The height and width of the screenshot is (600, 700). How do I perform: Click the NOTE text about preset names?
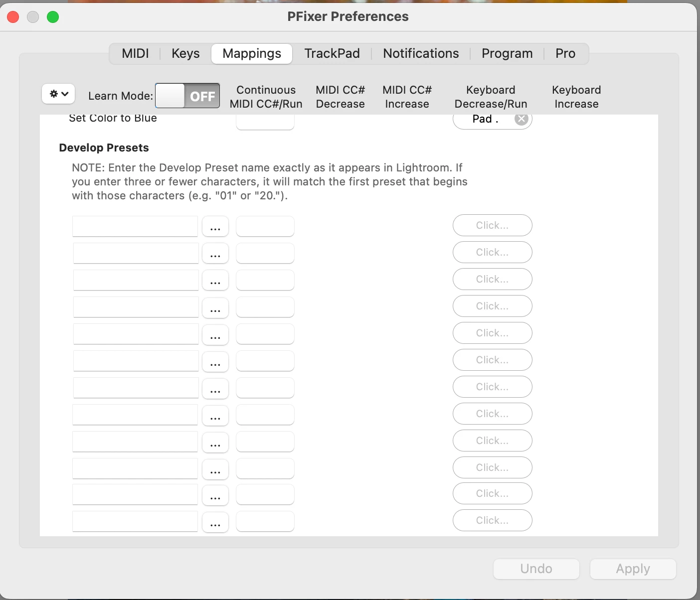[269, 181]
